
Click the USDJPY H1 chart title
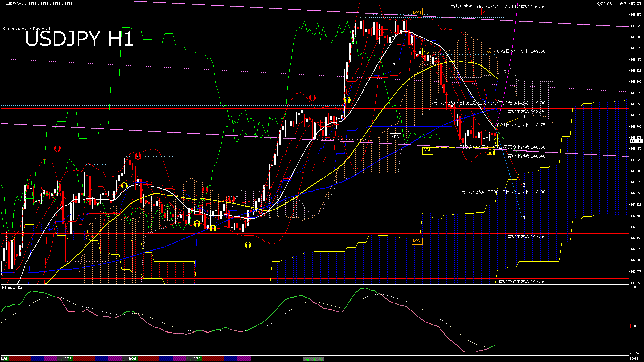click(79, 39)
